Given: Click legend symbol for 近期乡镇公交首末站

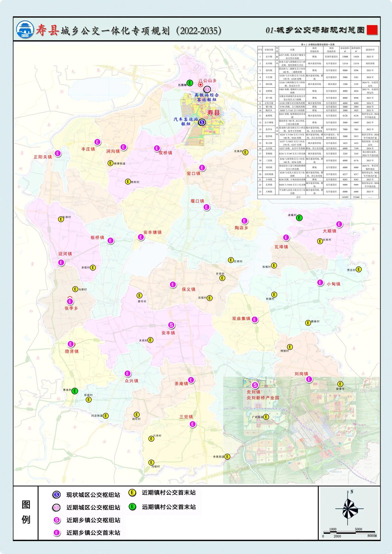Looking at the screenshot, I should click(x=57, y=532).
